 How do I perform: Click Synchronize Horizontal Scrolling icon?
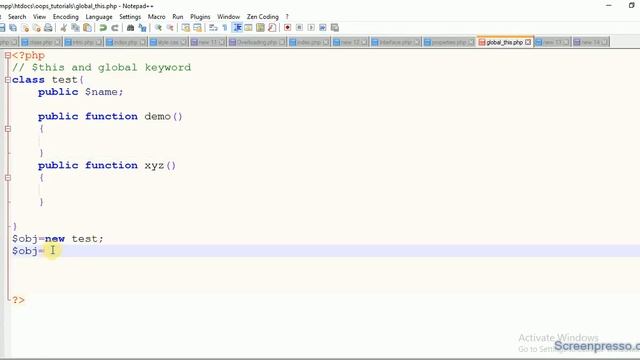[198, 28]
